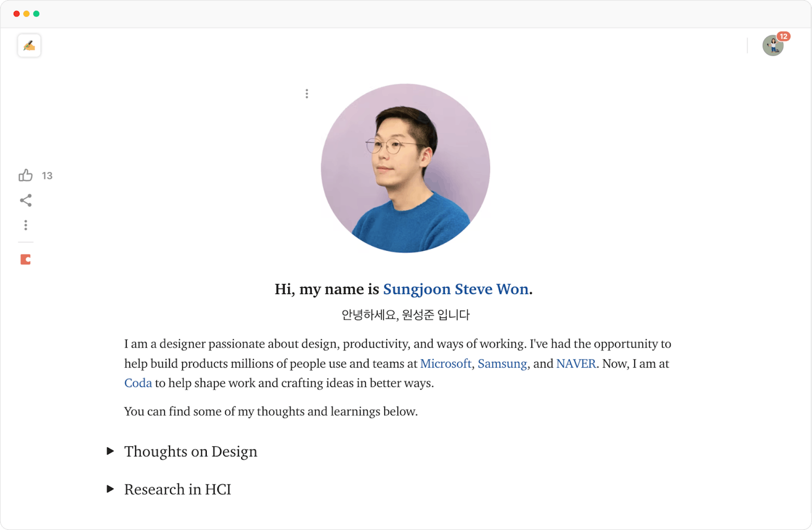The image size is (812, 530).
Task: Expand the Thoughts on Design triangle
Action: (x=110, y=451)
